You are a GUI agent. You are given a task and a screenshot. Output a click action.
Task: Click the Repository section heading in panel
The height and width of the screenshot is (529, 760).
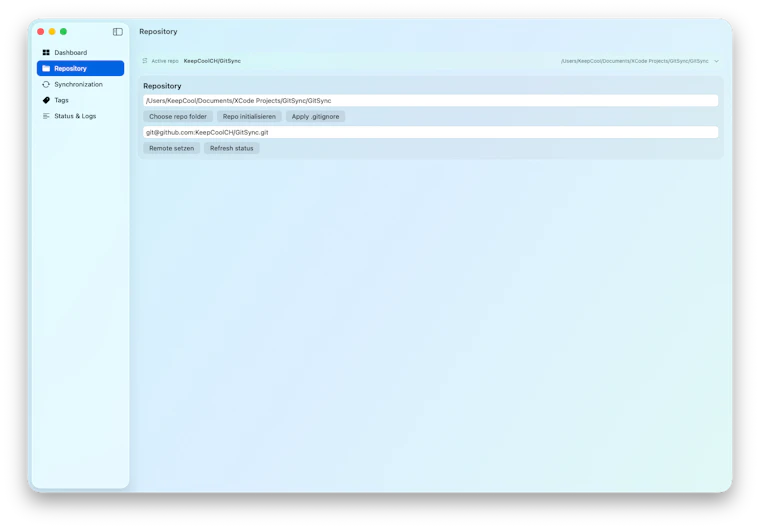pyautogui.click(x=162, y=86)
